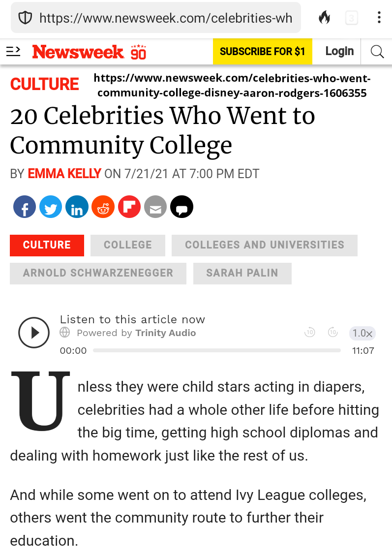Open browser tab switcher
The height and width of the screenshot is (558, 392).
click(x=351, y=19)
